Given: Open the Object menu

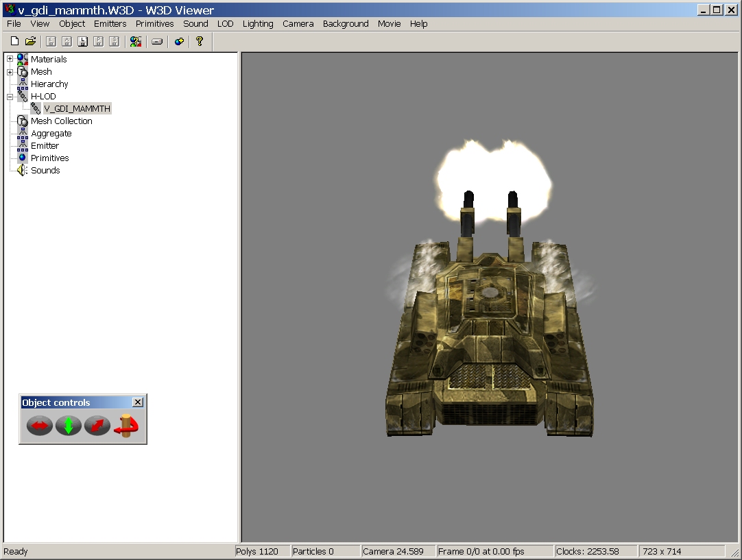Looking at the screenshot, I should 72,24.
